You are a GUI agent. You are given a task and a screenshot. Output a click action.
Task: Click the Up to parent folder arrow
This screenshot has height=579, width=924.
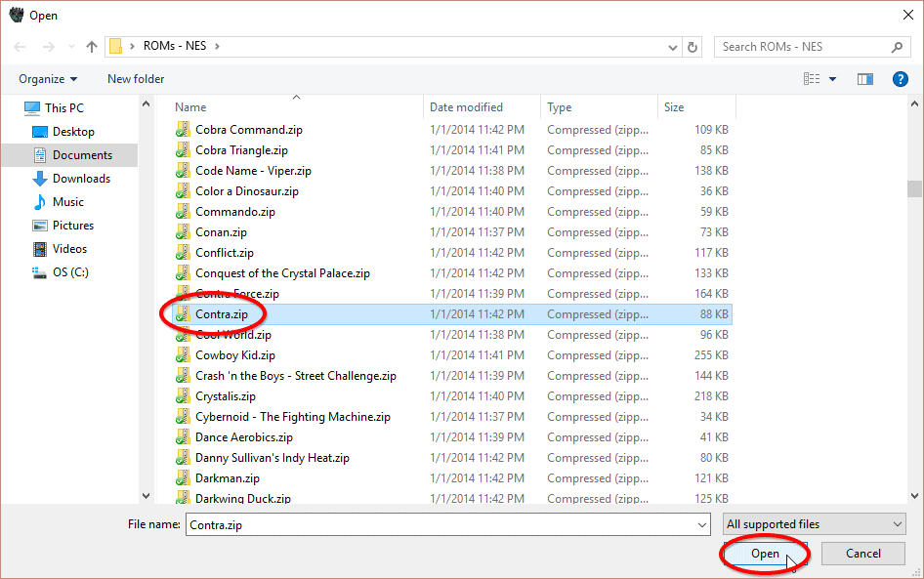click(92, 46)
